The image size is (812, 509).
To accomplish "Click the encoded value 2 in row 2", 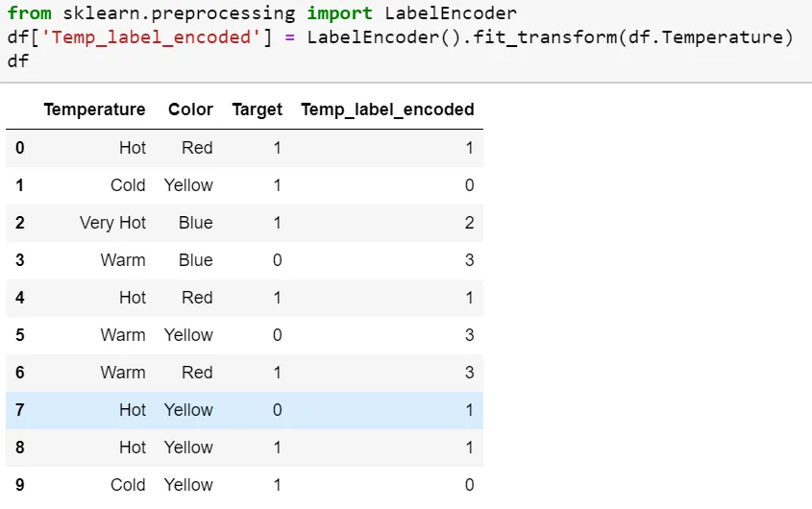I will (469, 223).
